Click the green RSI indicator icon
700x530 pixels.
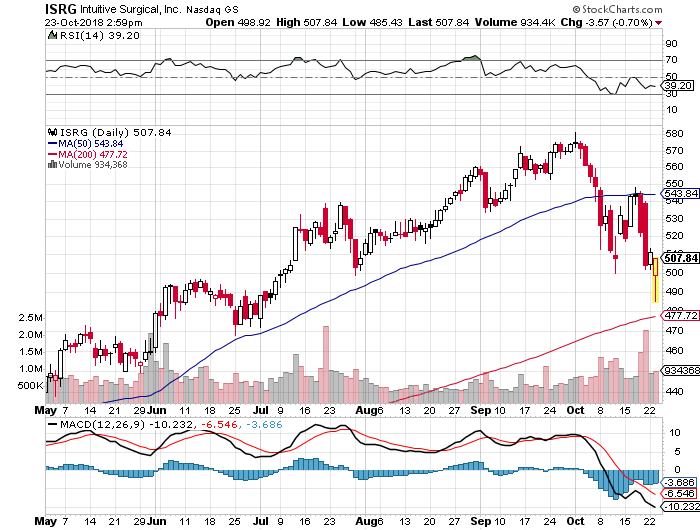point(52,35)
